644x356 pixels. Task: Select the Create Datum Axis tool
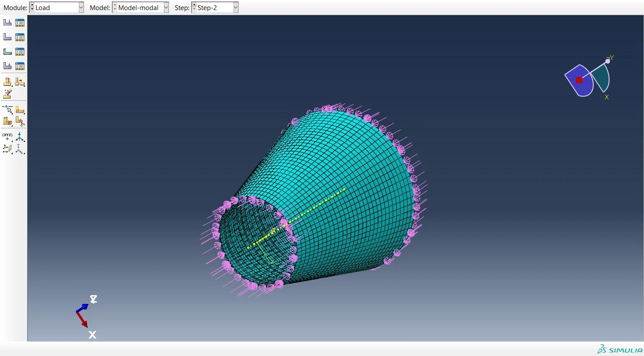[x=20, y=137]
